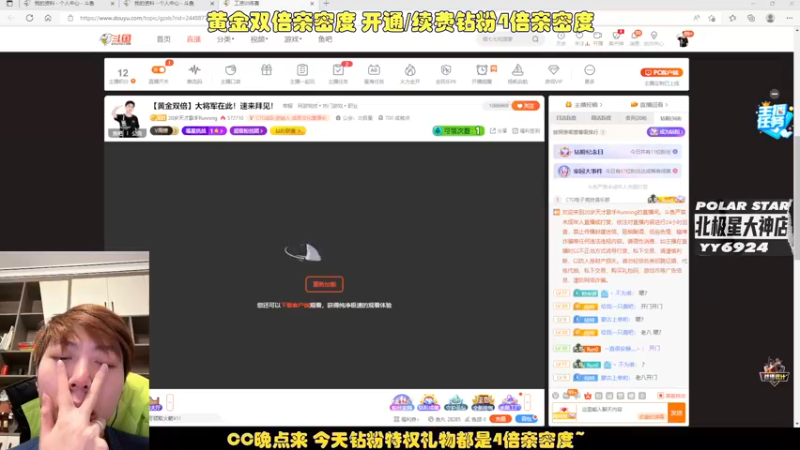Click the help question mark by ranking text
Image resolution: width=800 pixels, height=450 pixels.
coord(603,132)
